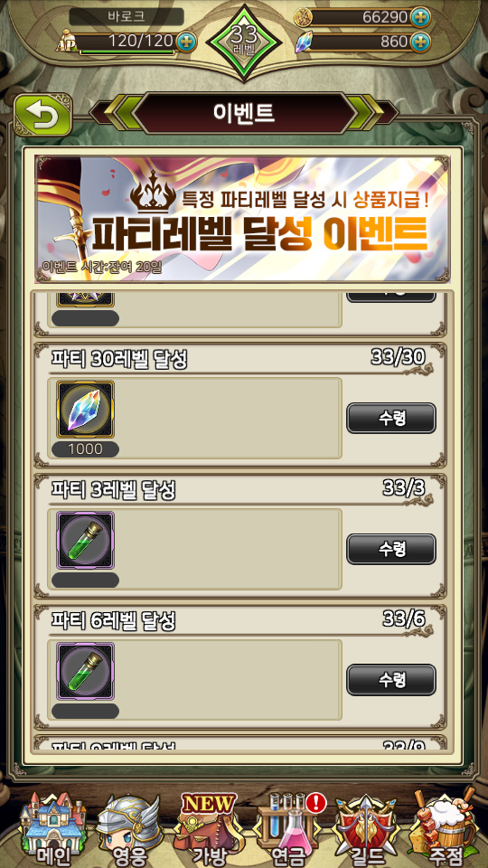Claim the 파티 6레벨 달성 reward
The height and width of the screenshot is (868, 488).
pos(391,679)
